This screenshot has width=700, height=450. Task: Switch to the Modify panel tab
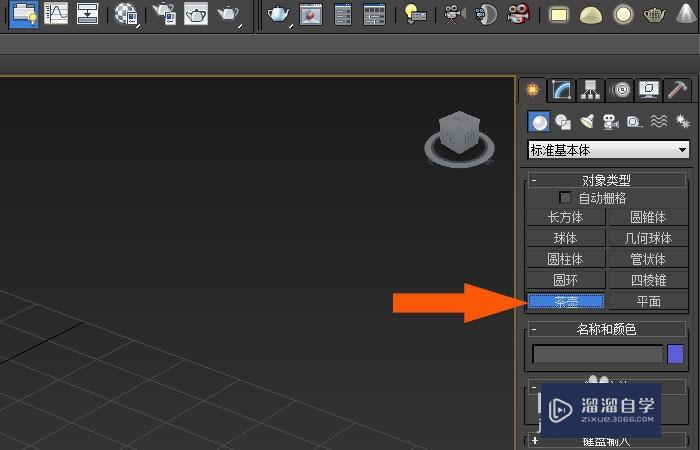pyautogui.click(x=561, y=90)
